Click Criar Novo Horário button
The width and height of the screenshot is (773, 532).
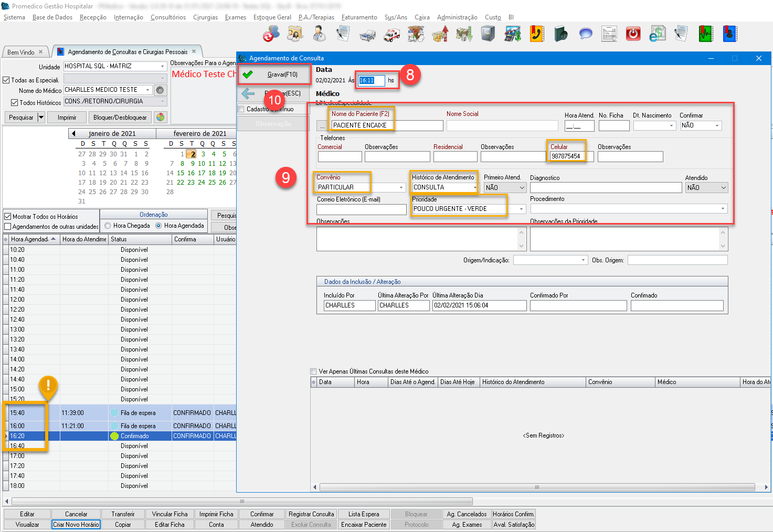[76, 524]
